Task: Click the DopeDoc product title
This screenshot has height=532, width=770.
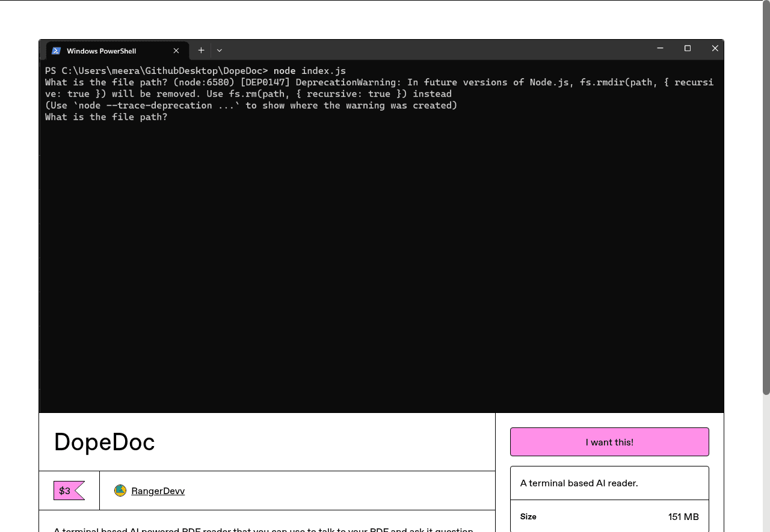Action: [x=105, y=442]
